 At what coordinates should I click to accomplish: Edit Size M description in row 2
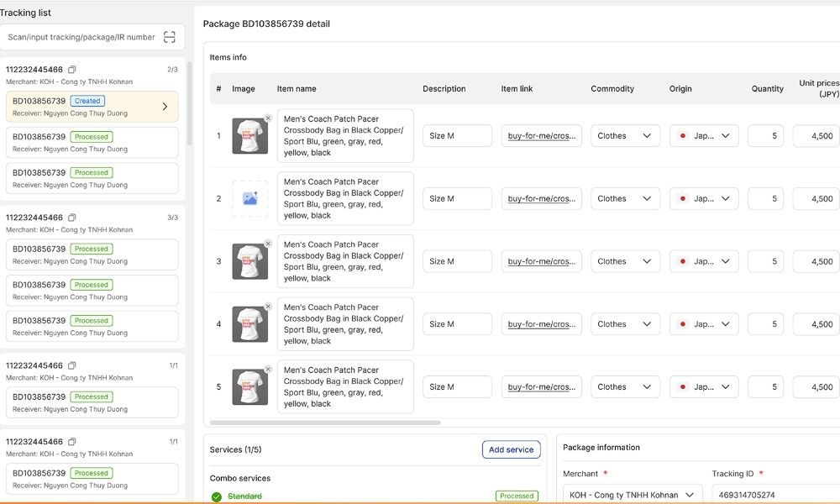[457, 198]
